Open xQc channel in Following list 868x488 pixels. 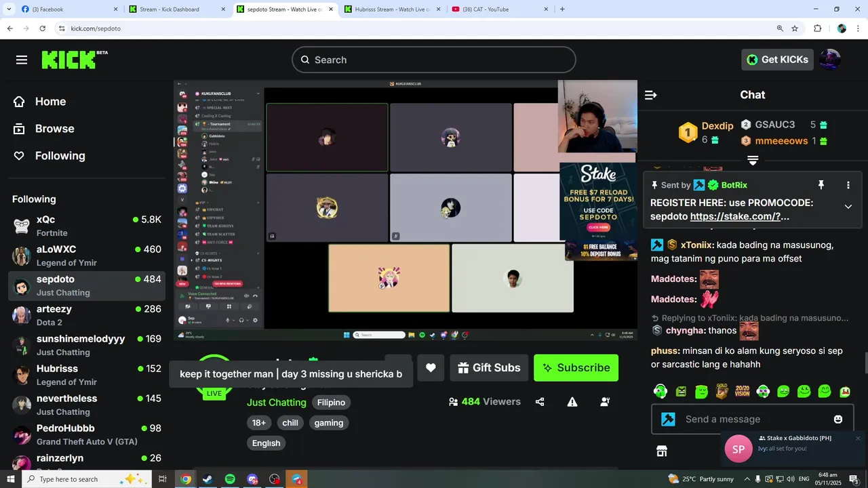(87, 226)
